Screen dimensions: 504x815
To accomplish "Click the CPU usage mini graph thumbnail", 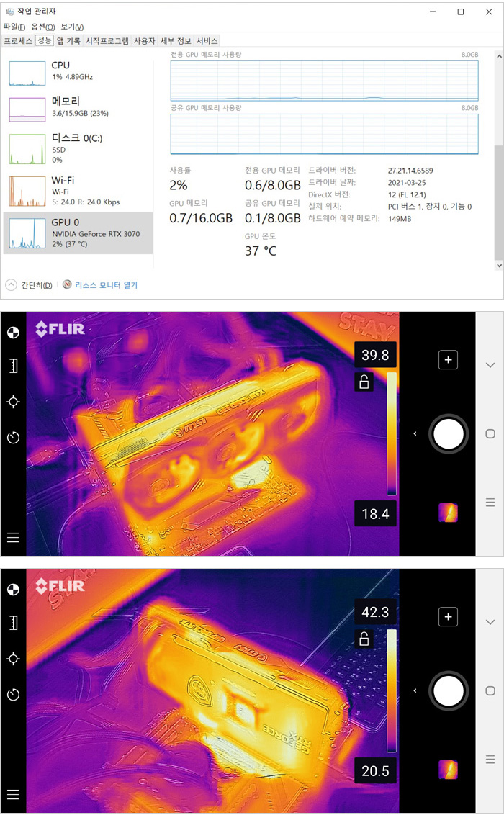I will coord(27,73).
